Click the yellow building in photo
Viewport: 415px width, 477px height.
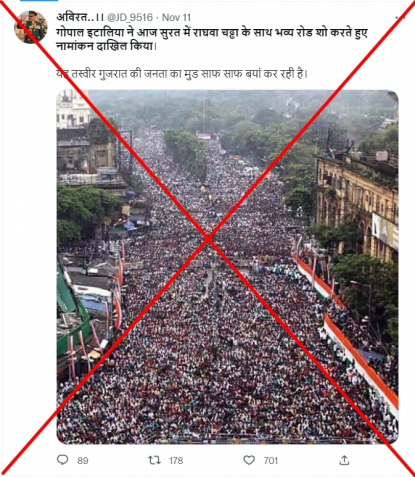(x=357, y=207)
